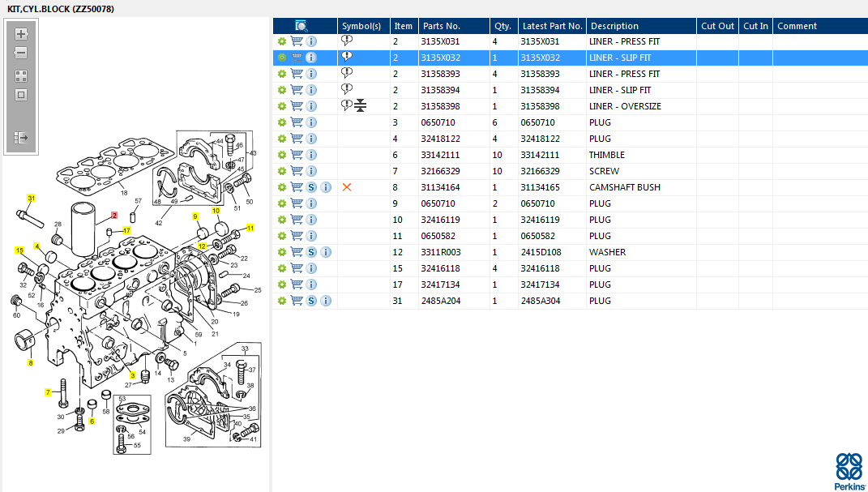Click note bubble symbol for 31358393

click(347, 73)
